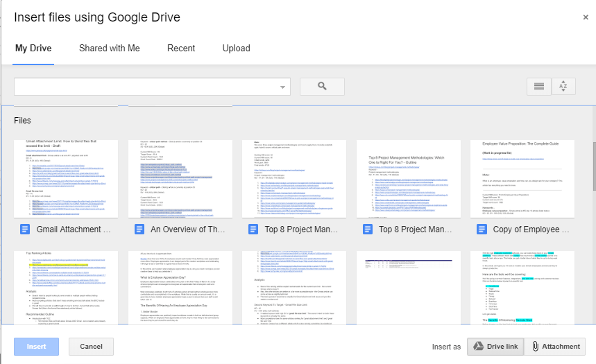596x364 pixels.
Task: Select the Employee Appreciation Day document thumbnail
Action: point(180,288)
